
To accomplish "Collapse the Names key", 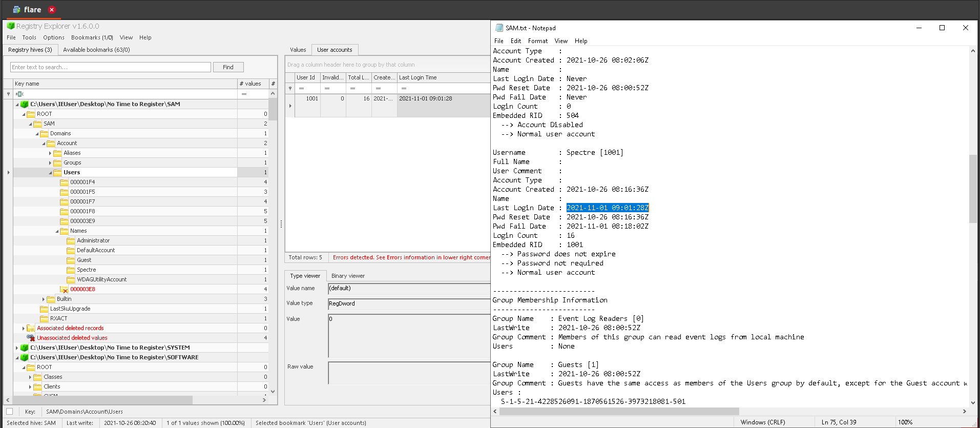I will [x=57, y=231].
